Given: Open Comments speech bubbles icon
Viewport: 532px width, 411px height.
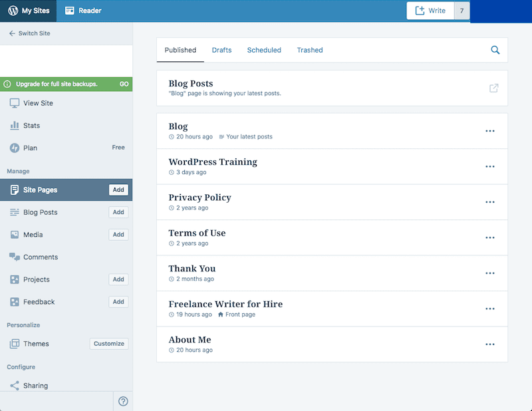Looking at the screenshot, I should (x=14, y=257).
